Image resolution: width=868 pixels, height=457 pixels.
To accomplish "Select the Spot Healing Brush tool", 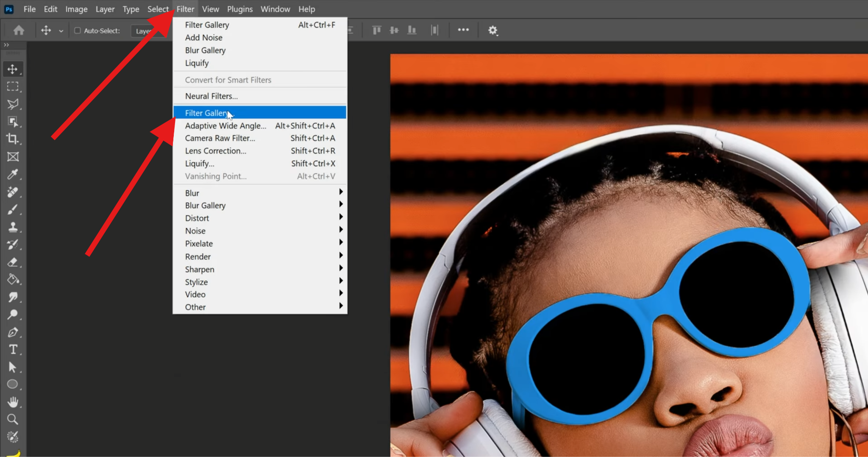I will (13, 192).
